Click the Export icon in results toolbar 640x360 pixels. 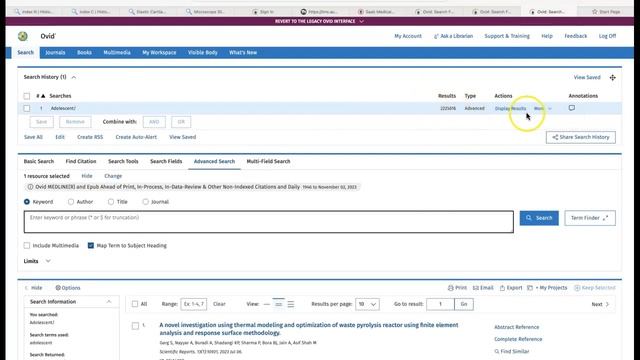(x=502, y=288)
